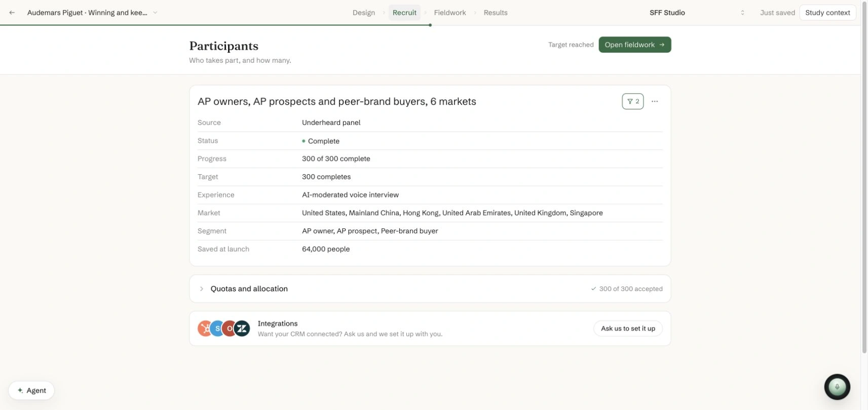Click the "Integrations" title
Viewport: 868px width, 410px height.
coord(278,323)
